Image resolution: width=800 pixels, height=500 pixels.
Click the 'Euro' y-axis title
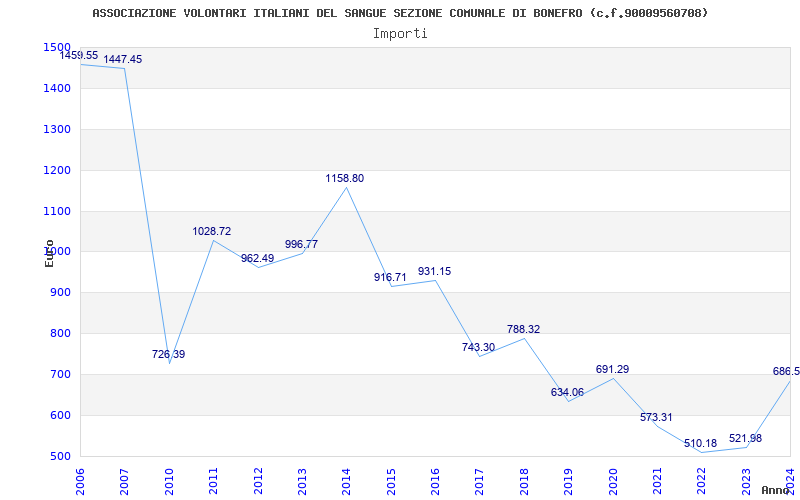tap(49, 254)
